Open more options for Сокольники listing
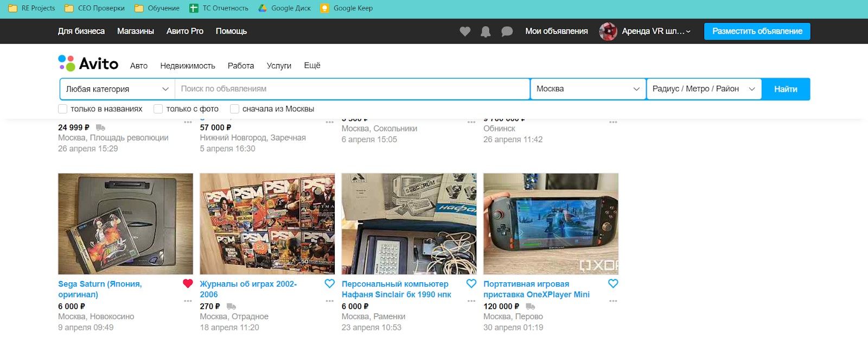 coord(471,122)
